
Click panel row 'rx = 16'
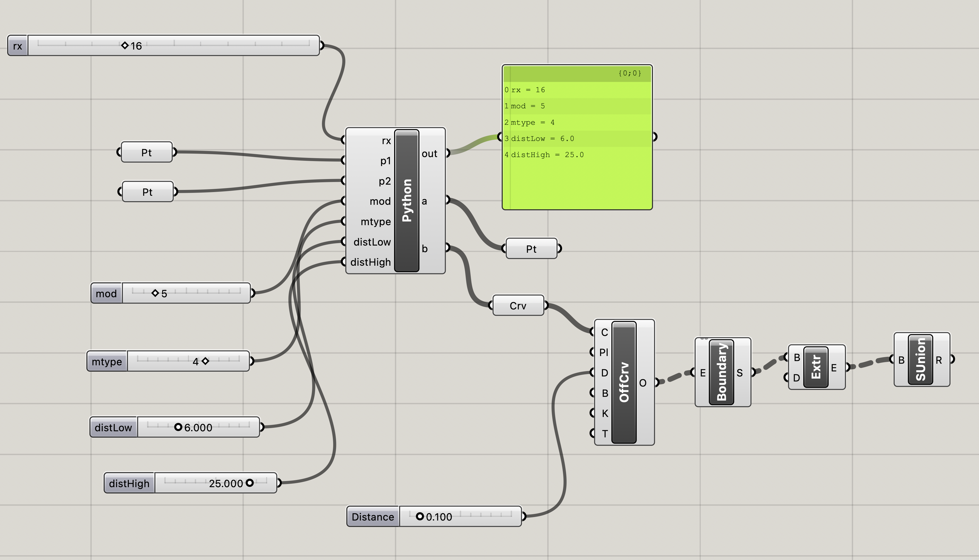click(577, 90)
